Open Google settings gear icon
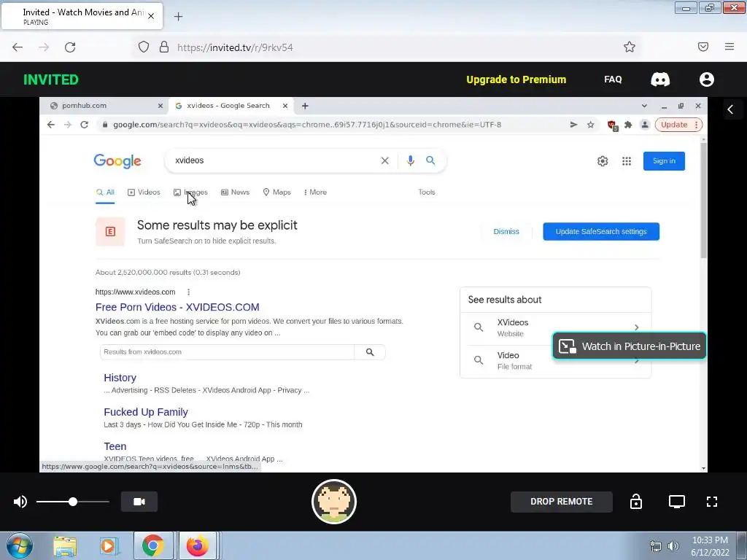 (603, 161)
